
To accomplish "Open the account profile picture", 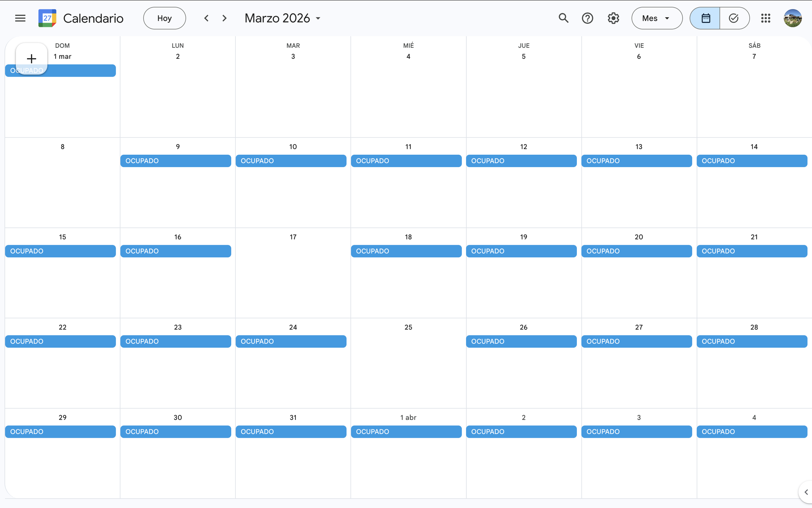I will 793,18.
